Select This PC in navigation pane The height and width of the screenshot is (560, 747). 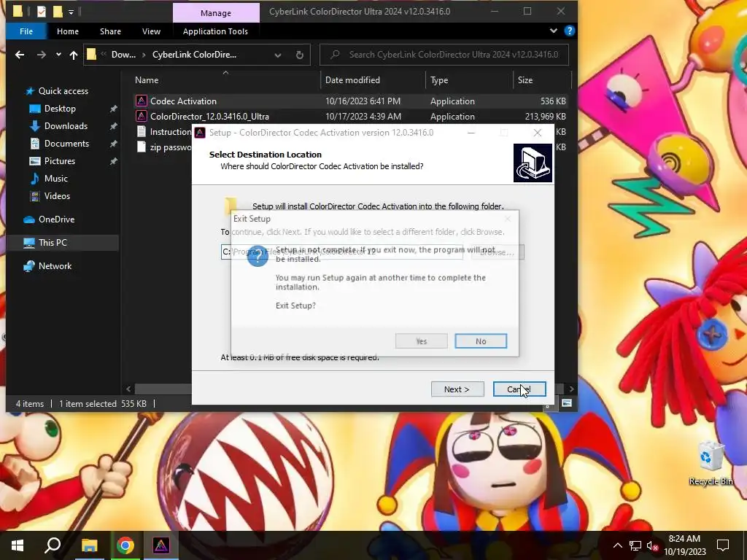(53, 243)
